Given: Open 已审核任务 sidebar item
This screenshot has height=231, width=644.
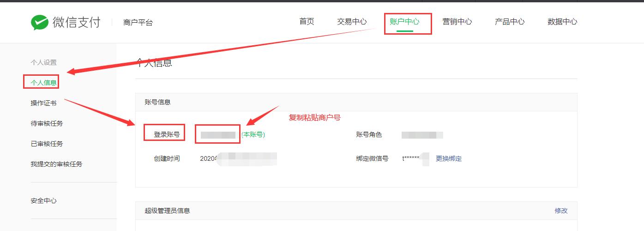Looking at the screenshot, I should click(x=47, y=144).
